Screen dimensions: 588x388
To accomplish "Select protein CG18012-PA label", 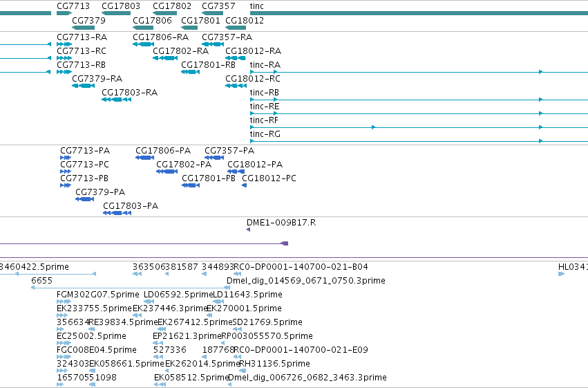I will [255, 165].
